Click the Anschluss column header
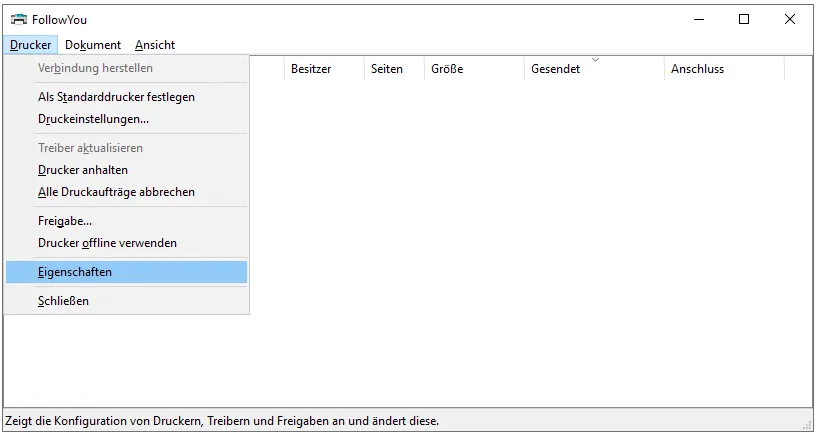The image size is (816, 434). [698, 69]
